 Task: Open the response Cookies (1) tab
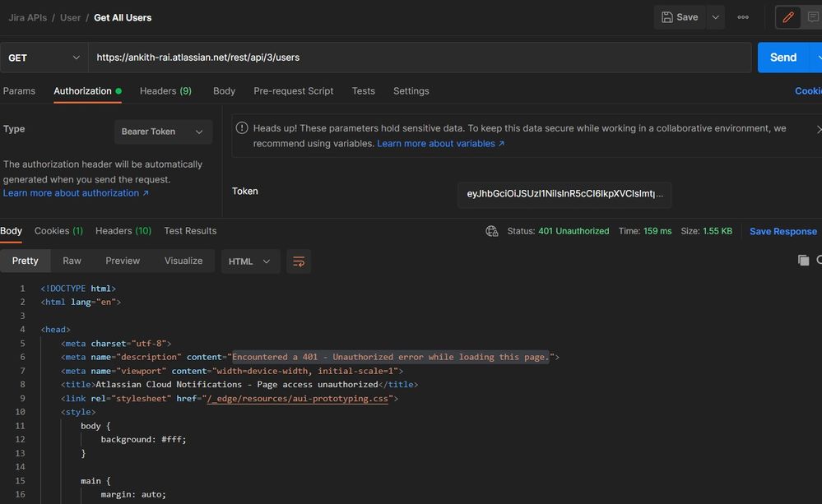pos(58,231)
